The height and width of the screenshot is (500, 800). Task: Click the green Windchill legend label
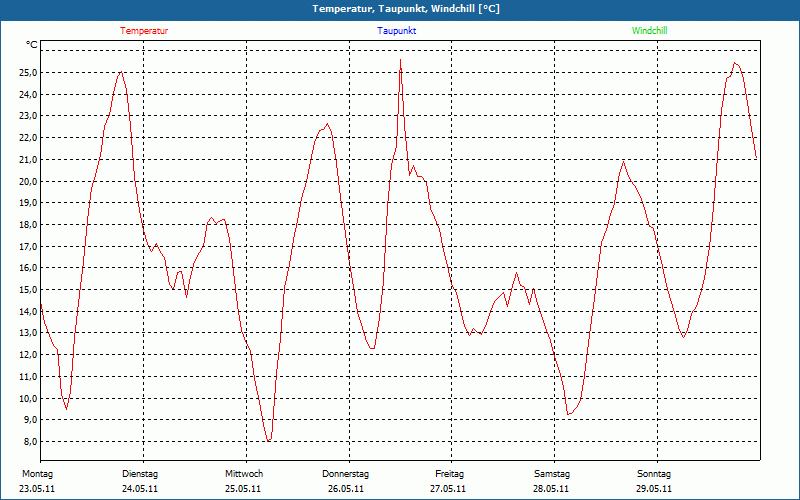[x=649, y=31]
